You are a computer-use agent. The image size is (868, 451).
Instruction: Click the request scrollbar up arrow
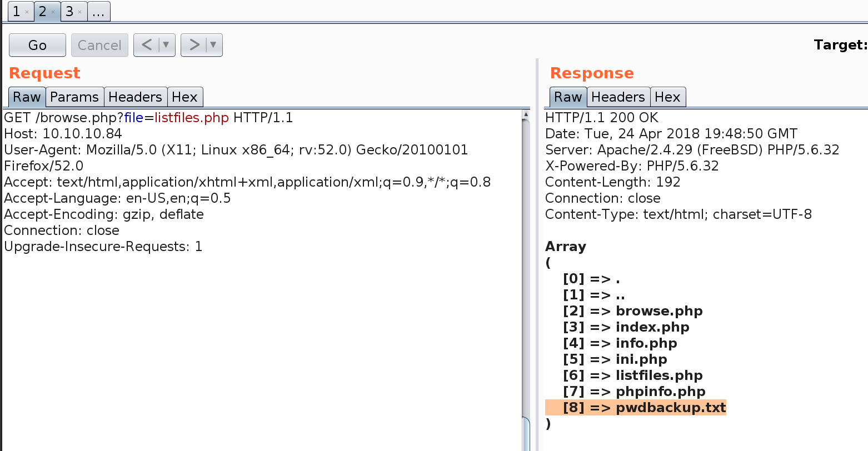click(526, 114)
